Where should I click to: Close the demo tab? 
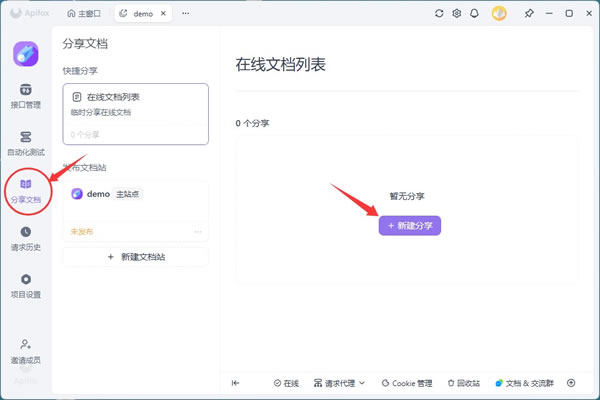tap(163, 13)
